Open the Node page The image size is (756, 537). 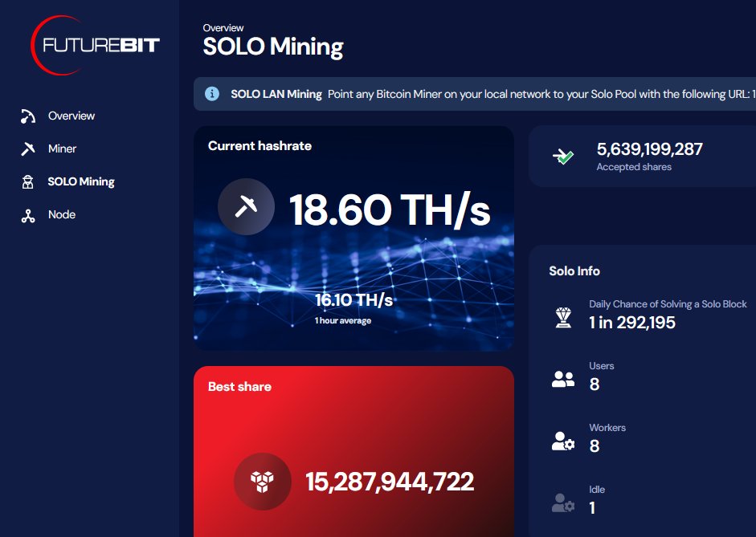(x=62, y=215)
